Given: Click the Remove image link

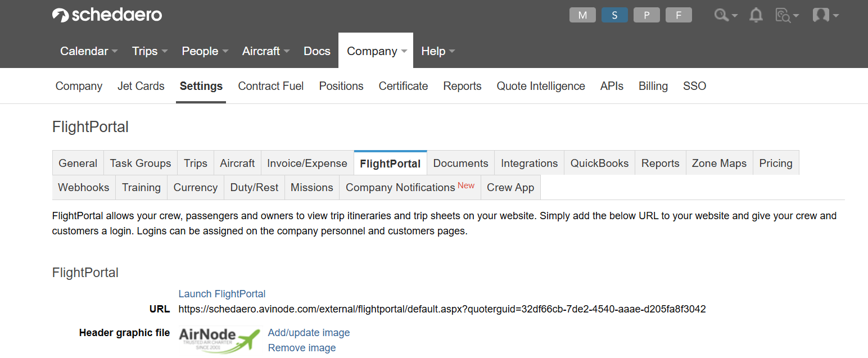Looking at the screenshot, I should click(x=302, y=348).
